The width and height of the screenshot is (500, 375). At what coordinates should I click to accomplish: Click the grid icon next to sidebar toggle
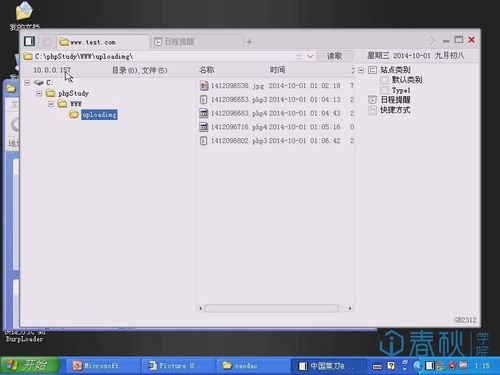47,42
